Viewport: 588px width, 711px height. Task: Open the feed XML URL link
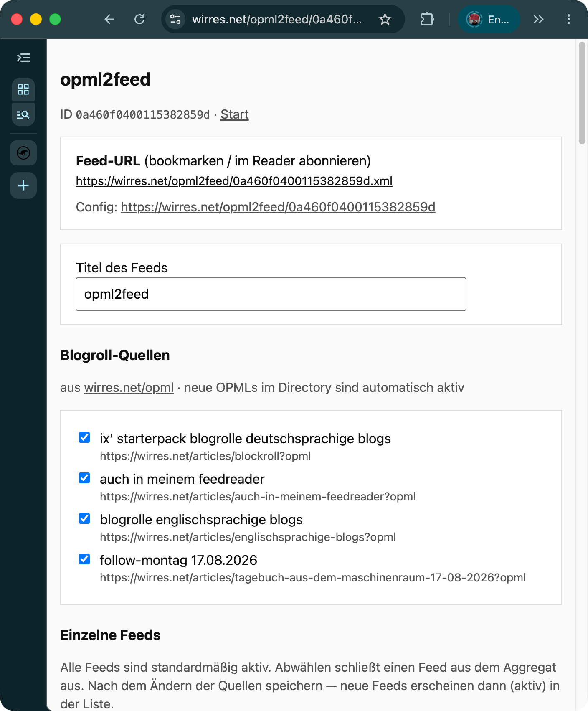tap(234, 181)
